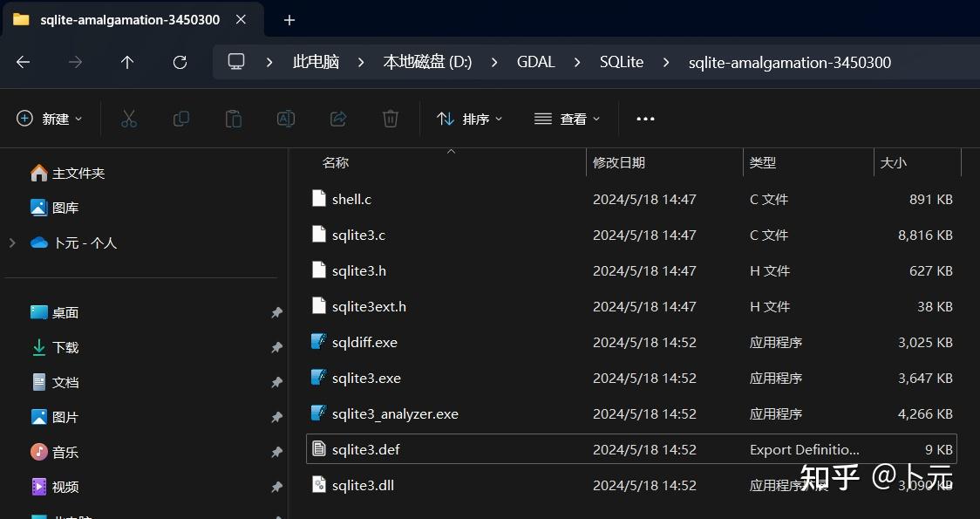
Task: Open a new tab with plus button
Action: 289,20
